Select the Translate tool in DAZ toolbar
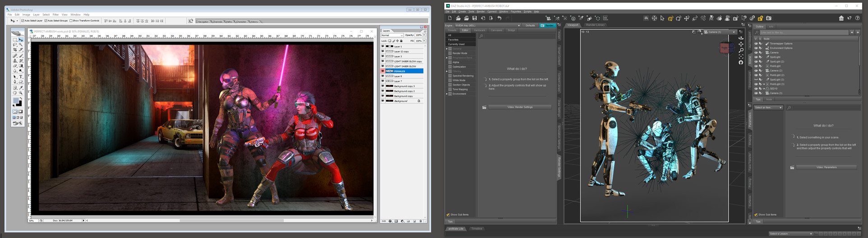 [686, 18]
